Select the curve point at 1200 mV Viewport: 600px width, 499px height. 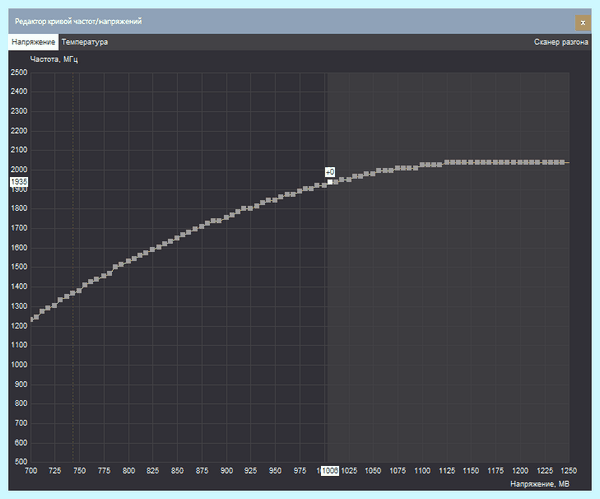[520, 162]
